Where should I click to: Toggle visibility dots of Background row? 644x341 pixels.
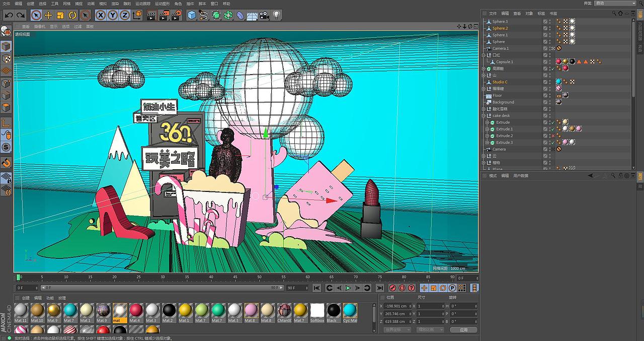[x=549, y=102]
